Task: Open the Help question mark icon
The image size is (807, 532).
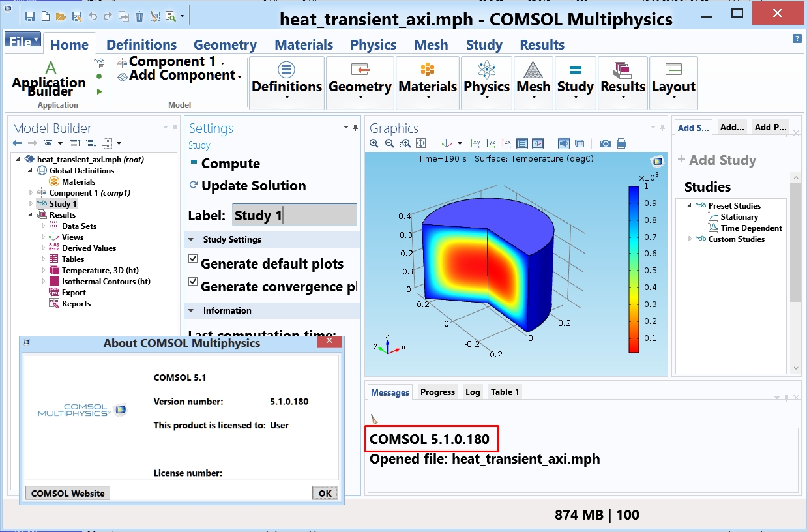Action: point(797,38)
